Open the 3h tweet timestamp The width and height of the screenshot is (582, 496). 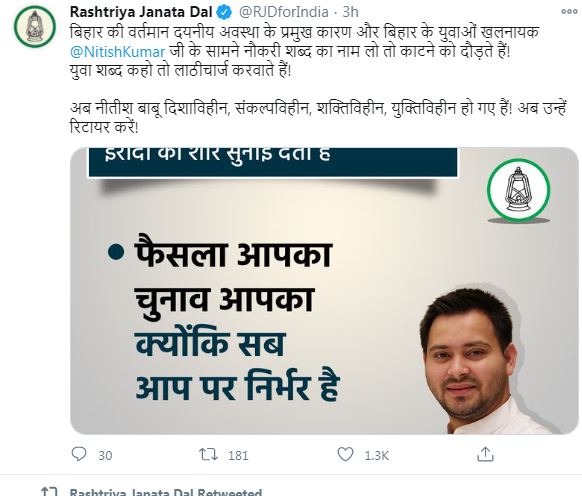point(350,12)
